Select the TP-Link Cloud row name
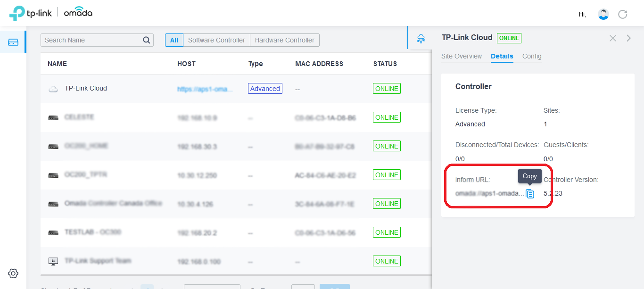Viewport: 644px width, 289px height. tap(86, 88)
